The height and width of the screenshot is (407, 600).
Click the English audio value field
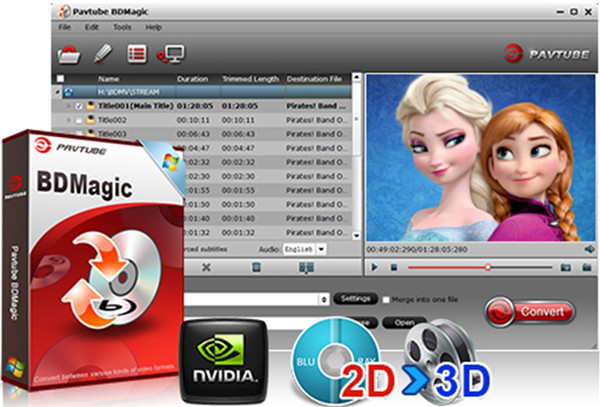(299, 249)
